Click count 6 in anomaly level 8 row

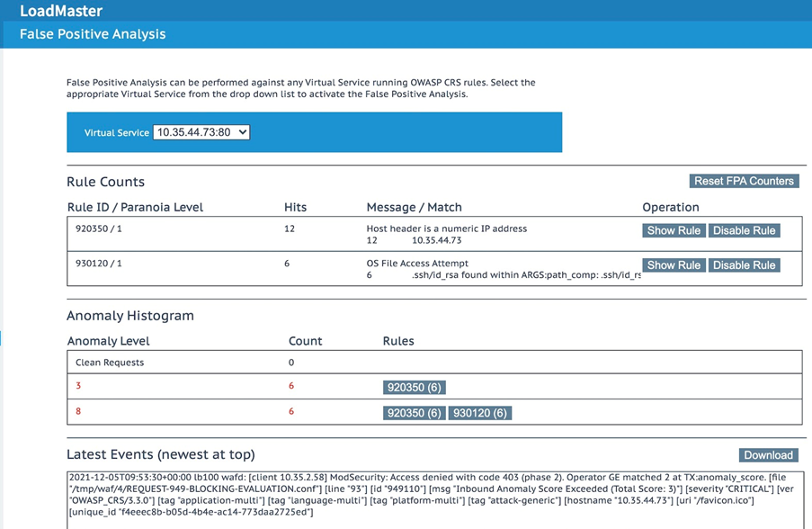point(291,411)
